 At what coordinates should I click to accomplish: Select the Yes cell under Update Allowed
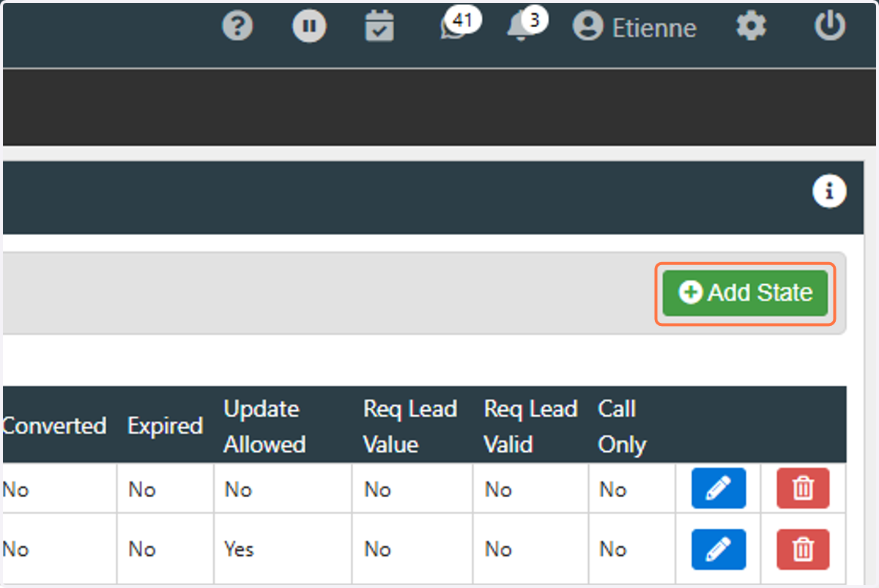tap(239, 549)
